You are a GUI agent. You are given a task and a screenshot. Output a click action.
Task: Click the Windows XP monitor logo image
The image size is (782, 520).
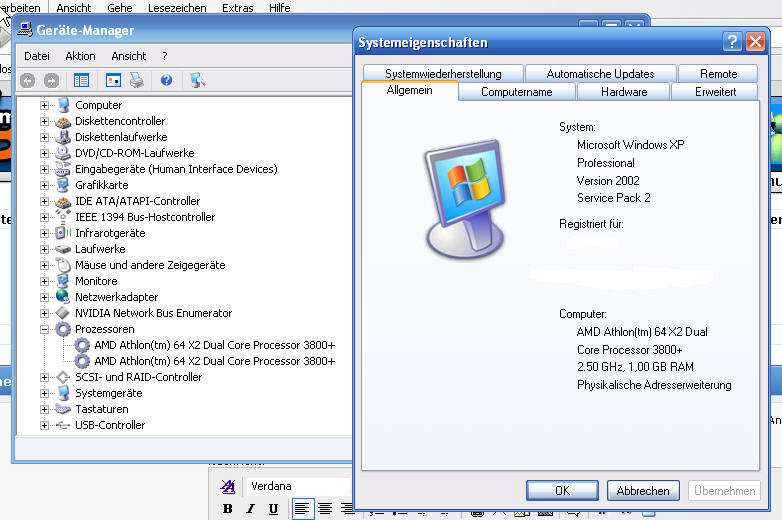(465, 198)
